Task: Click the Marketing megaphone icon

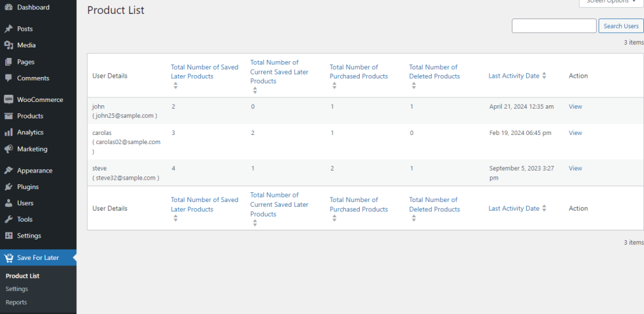Action: click(x=9, y=149)
